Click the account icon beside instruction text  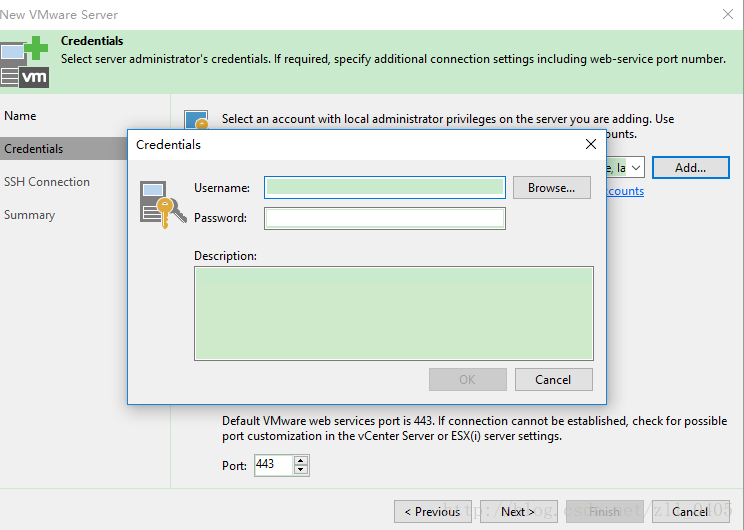point(196,120)
